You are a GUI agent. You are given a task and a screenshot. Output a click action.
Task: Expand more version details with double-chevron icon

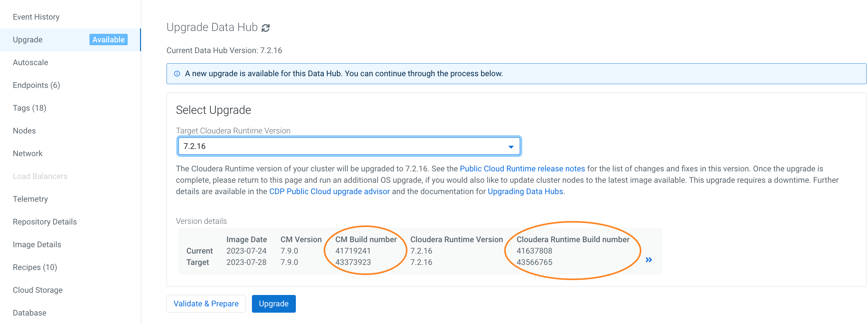[x=649, y=260]
